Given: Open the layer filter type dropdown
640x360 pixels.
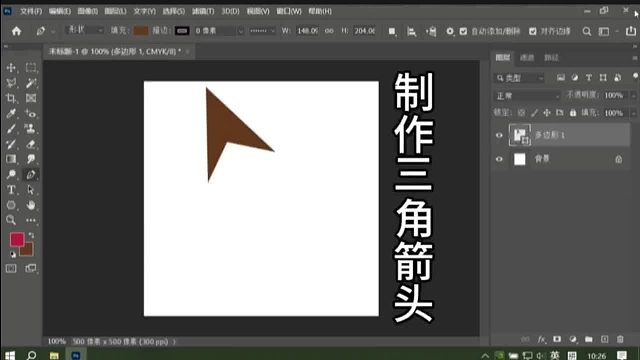Looking at the screenshot, I should pyautogui.click(x=520, y=78).
